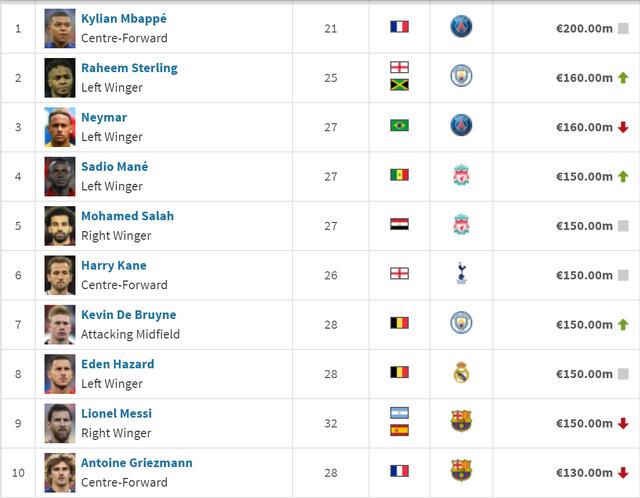This screenshot has width=640, height=498.
Task: Open Kylian Mbappé player profile link
Action: 124,19
